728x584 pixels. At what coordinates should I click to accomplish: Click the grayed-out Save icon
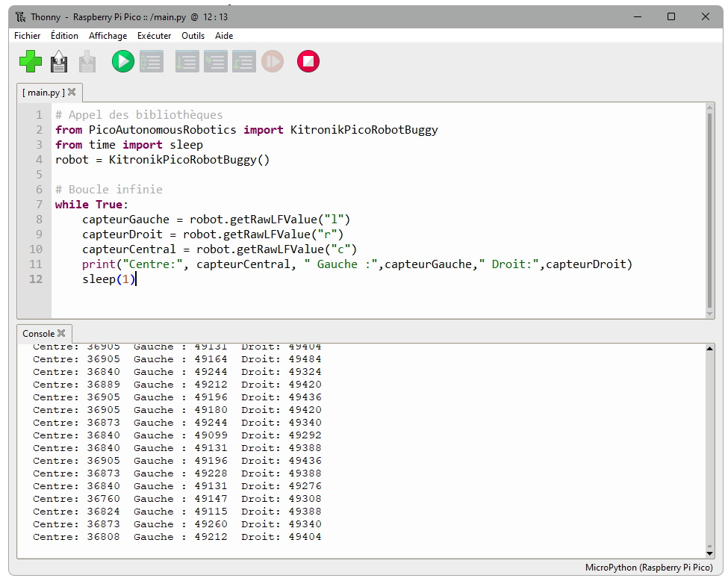click(x=87, y=61)
